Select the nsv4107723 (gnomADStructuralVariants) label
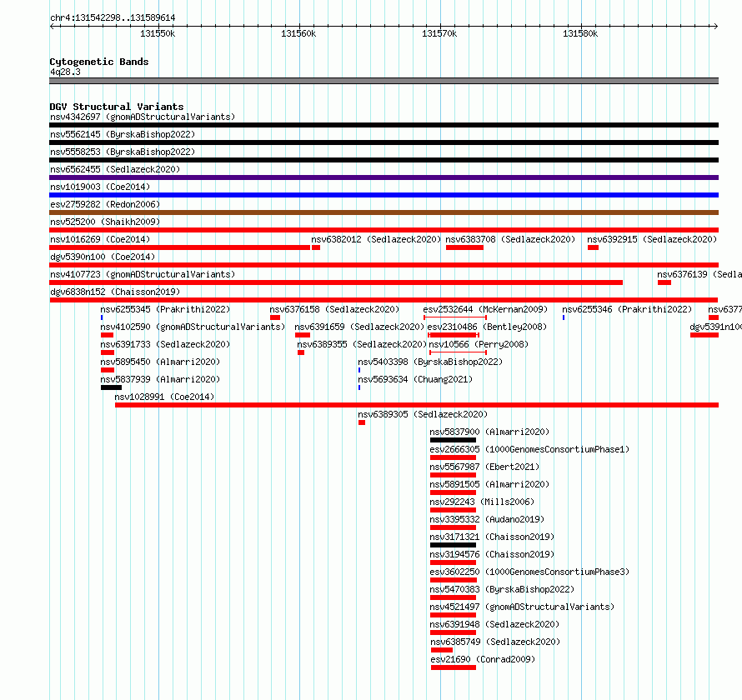Image resolution: width=742 pixels, height=700 pixels. tap(143, 274)
